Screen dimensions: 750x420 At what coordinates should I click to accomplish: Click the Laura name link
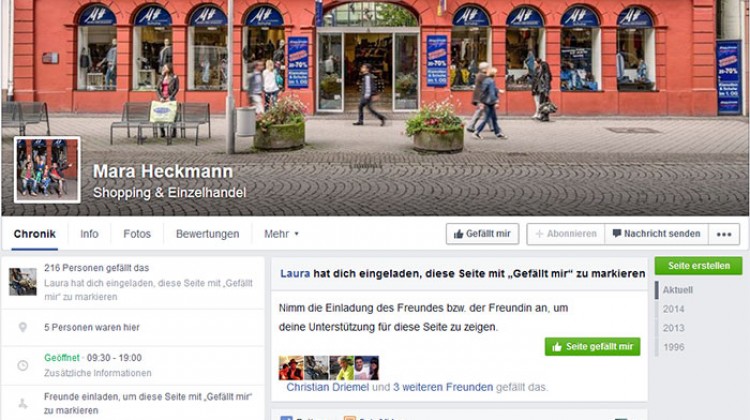[295, 274]
